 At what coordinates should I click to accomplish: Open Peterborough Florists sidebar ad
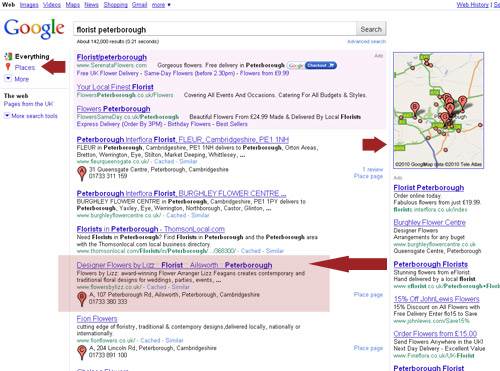[x=431, y=265]
